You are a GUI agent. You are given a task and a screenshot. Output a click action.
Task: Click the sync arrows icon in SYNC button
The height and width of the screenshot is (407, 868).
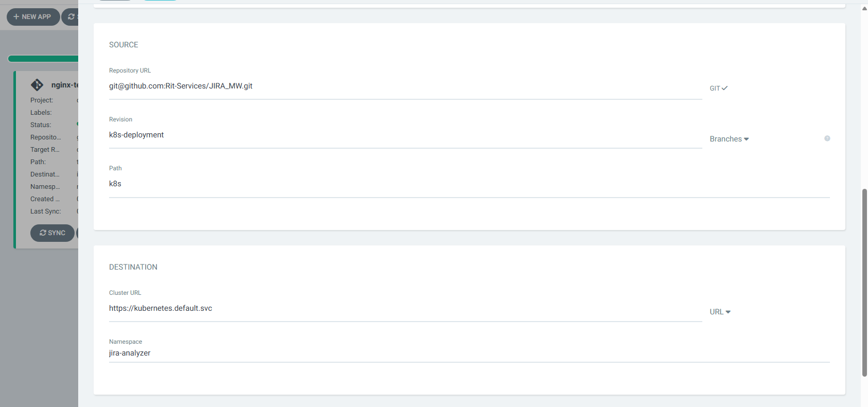(x=43, y=233)
